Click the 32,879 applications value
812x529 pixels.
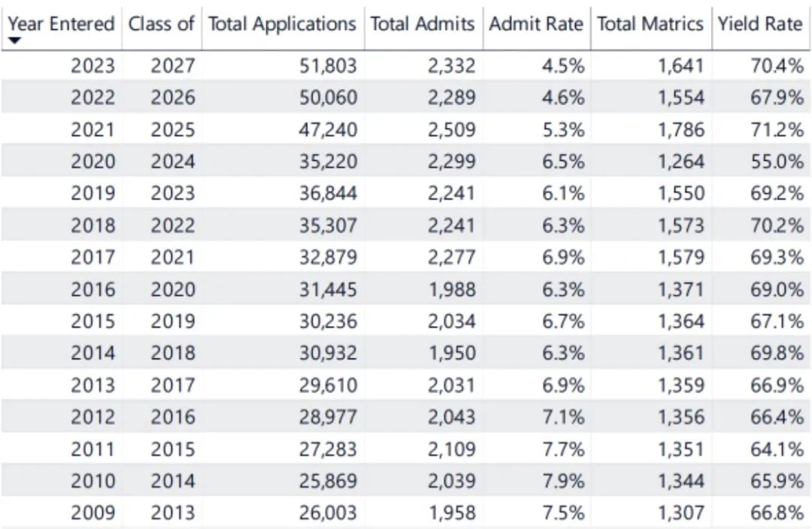[x=328, y=257]
